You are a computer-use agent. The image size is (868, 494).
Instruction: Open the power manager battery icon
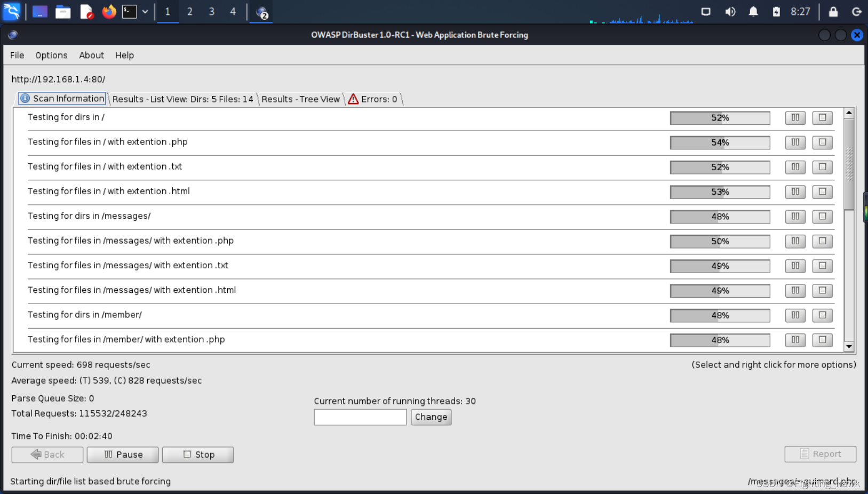coord(776,12)
